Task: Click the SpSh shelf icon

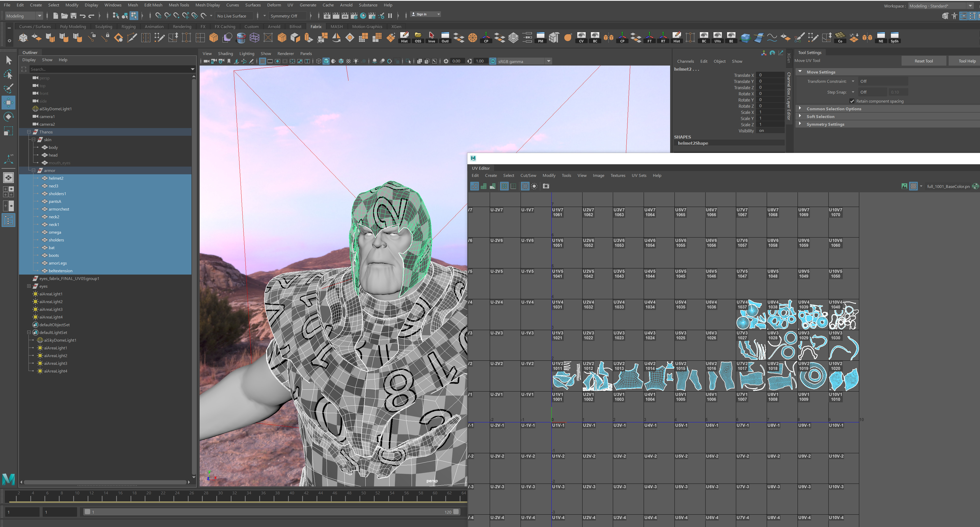Action: 894,37
